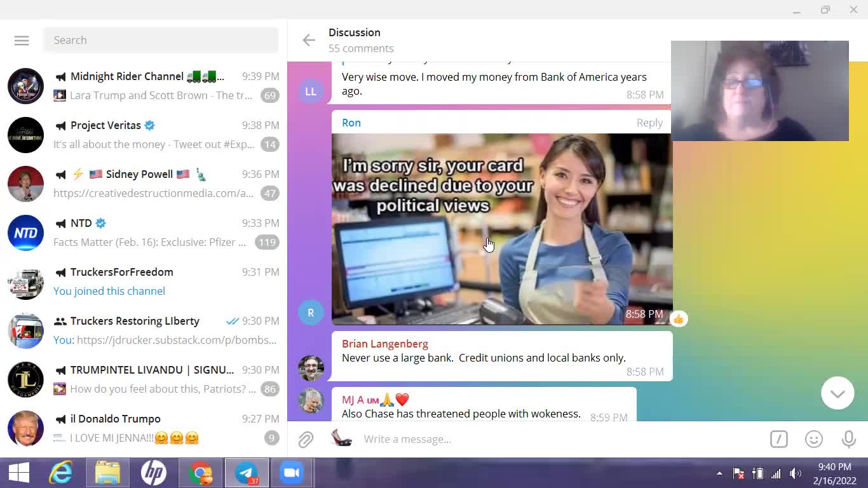Switch to Google Chrome in taskbar
Screen dimensions: 868x488
200,473
